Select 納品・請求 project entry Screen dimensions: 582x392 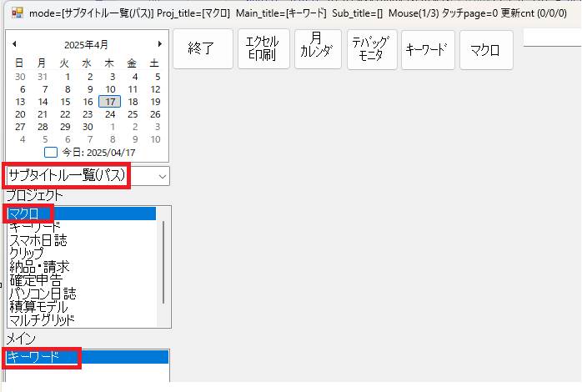[39, 267]
